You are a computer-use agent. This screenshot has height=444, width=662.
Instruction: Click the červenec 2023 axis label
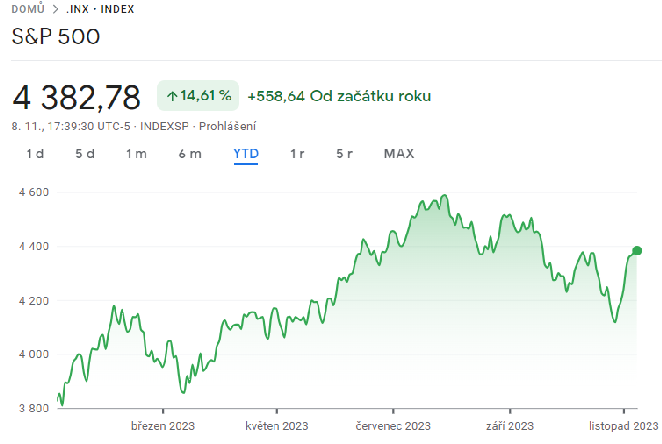coord(393,426)
